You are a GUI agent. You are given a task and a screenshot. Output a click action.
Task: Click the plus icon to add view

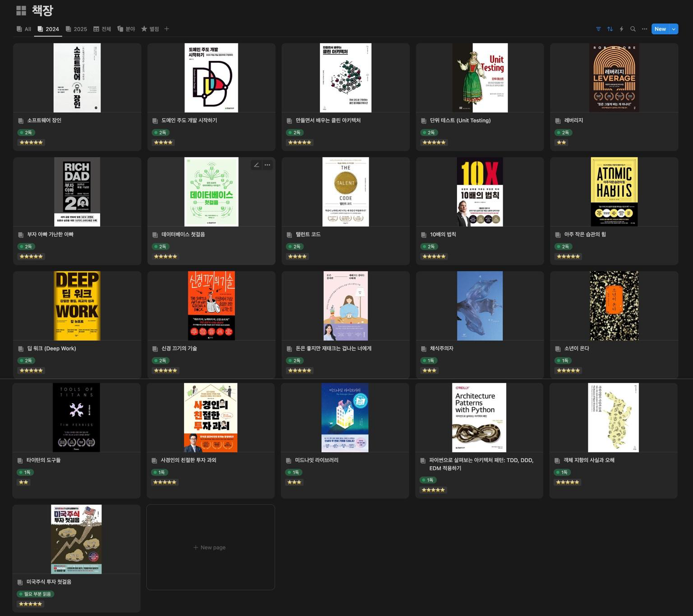pos(166,29)
